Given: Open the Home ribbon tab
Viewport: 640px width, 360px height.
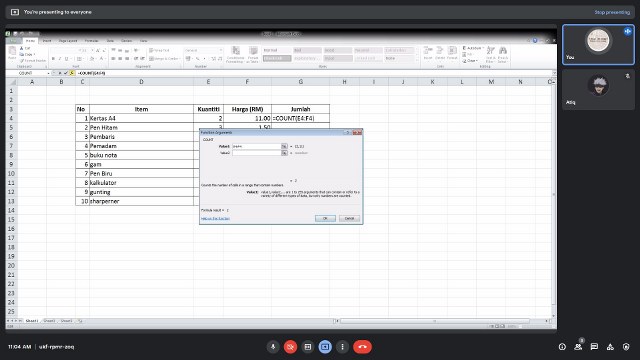Looking at the screenshot, I should [x=30, y=41].
